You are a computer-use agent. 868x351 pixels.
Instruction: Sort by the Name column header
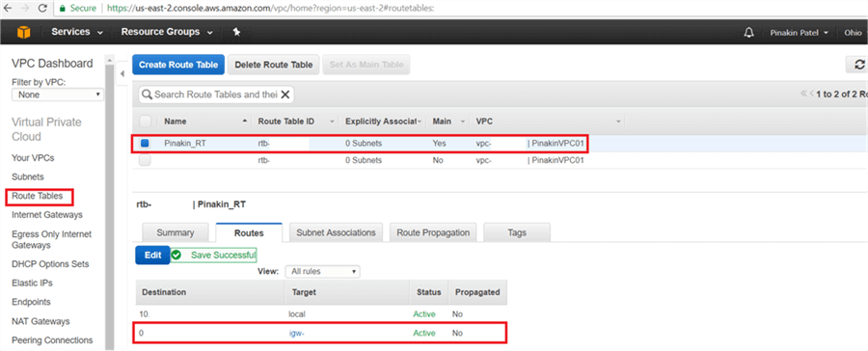click(x=176, y=121)
